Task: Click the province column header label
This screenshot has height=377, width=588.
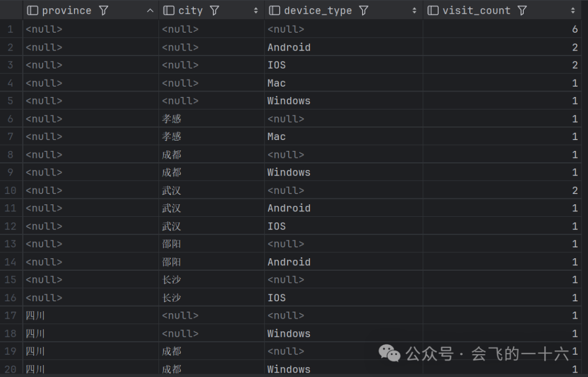Action: [67, 10]
